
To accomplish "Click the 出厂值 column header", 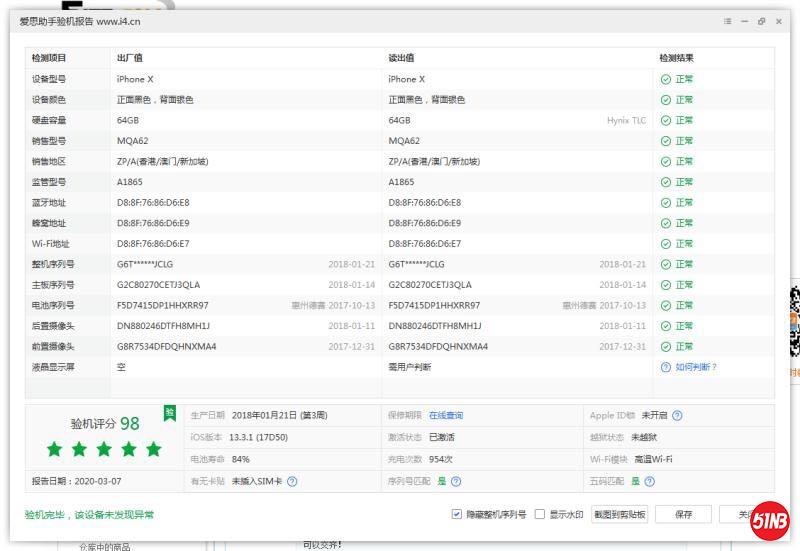I will tap(130, 58).
